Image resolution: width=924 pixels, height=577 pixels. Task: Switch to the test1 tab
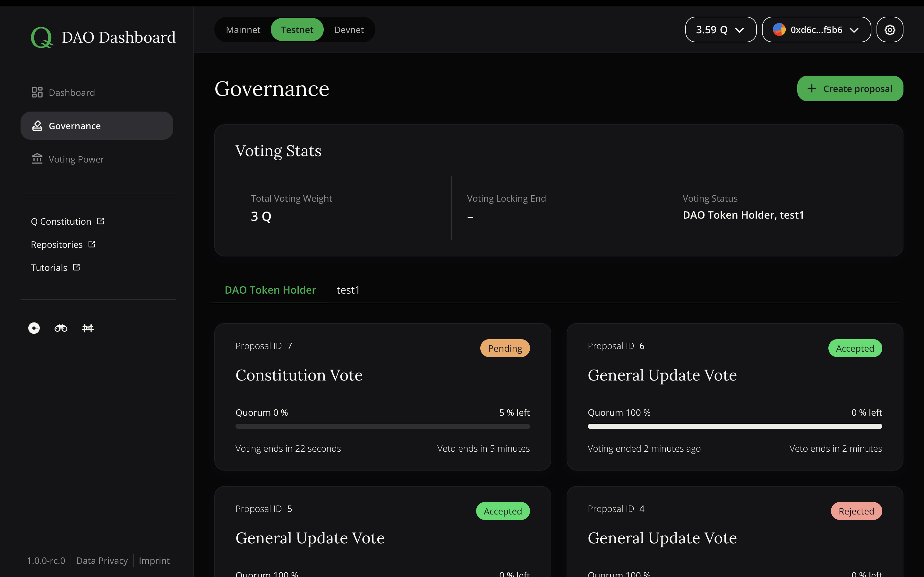coord(348,290)
